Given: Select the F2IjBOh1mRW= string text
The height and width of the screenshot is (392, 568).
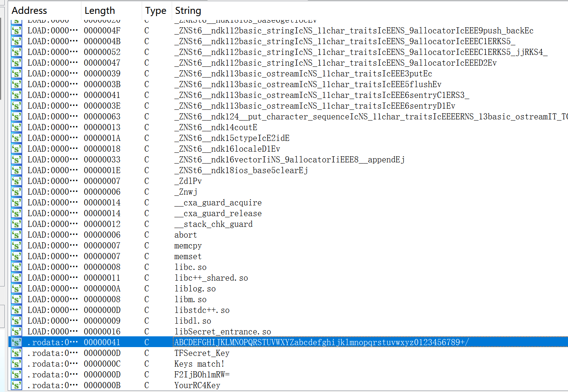Looking at the screenshot, I should [202, 374].
